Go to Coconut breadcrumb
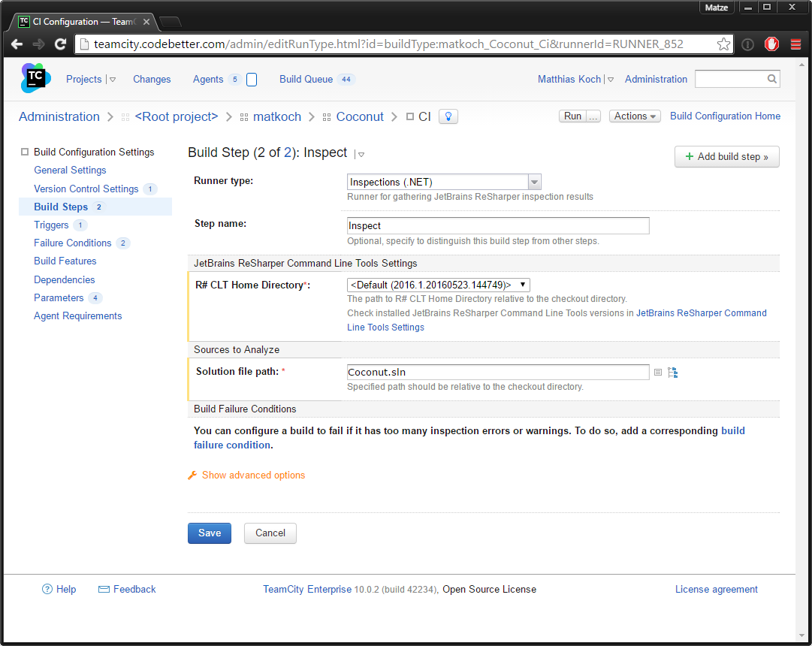The width and height of the screenshot is (812, 646). pyautogui.click(x=360, y=116)
